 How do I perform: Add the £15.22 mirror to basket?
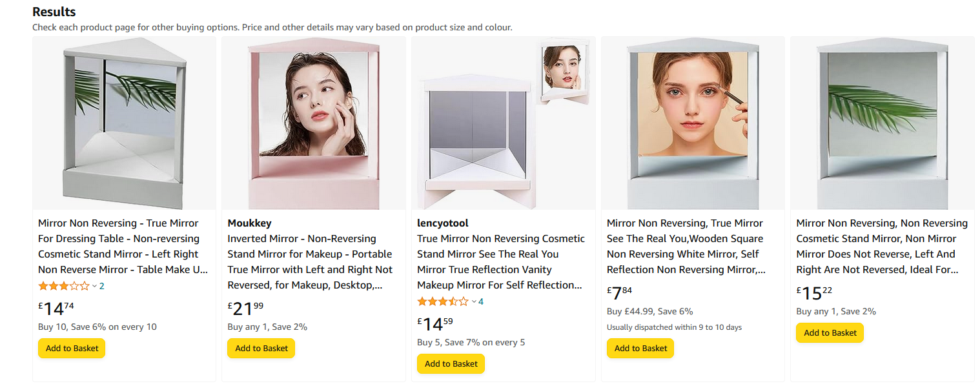coord(830,333)
